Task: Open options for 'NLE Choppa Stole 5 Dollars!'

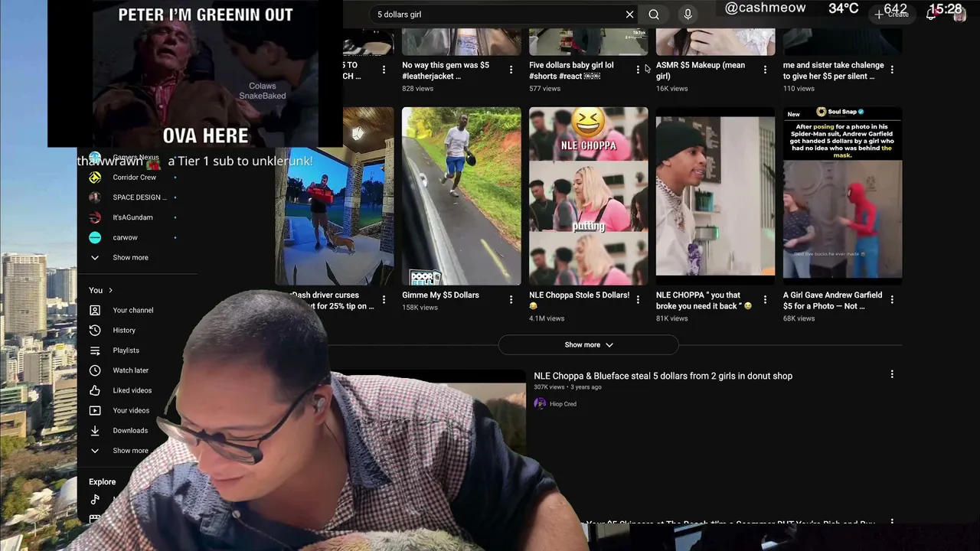Action: [638, 299]
